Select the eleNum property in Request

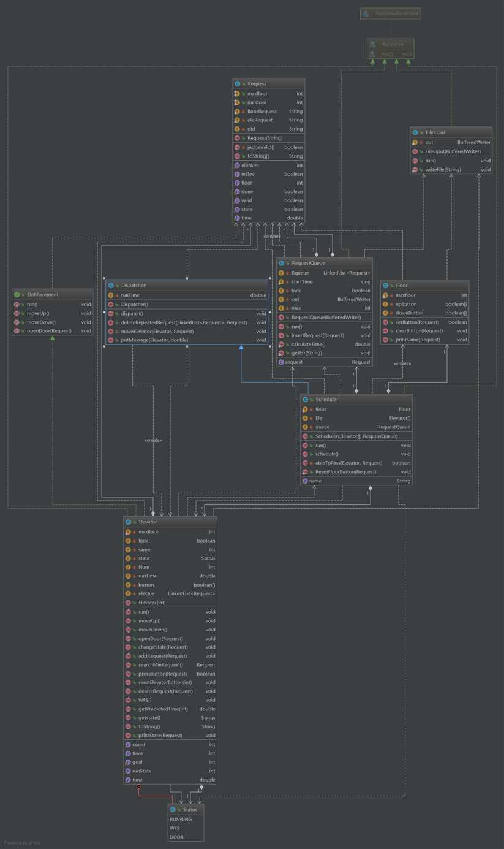click(x=268, y=165)
